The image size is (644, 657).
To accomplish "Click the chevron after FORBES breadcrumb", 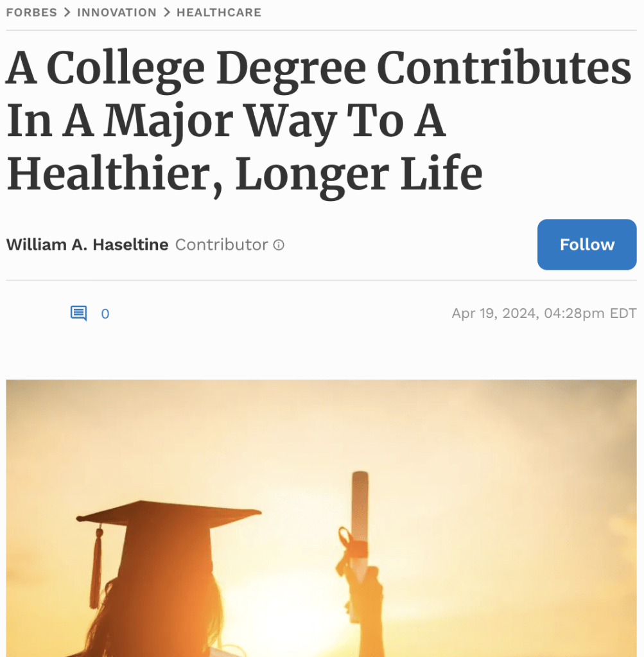I will (67, 12).
